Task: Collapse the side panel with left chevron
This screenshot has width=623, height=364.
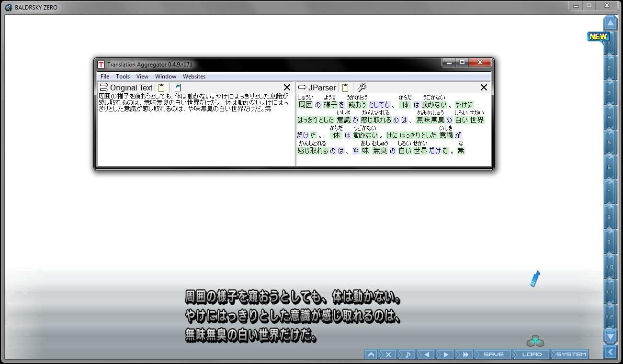Action: tap(610, 353)
